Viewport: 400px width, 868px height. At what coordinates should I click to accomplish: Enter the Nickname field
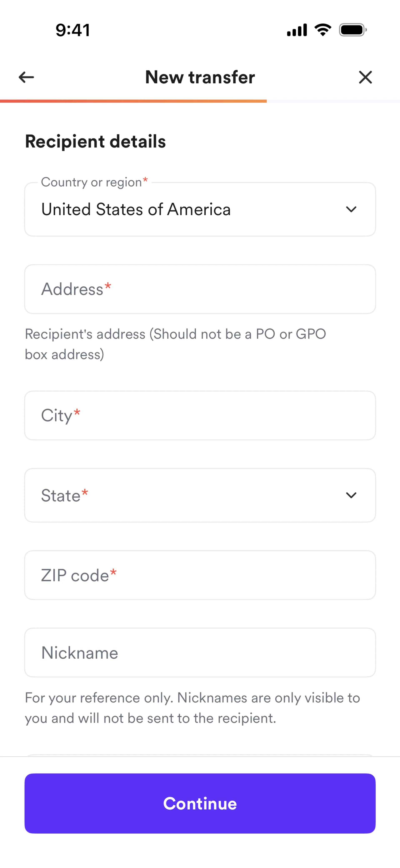200,653
